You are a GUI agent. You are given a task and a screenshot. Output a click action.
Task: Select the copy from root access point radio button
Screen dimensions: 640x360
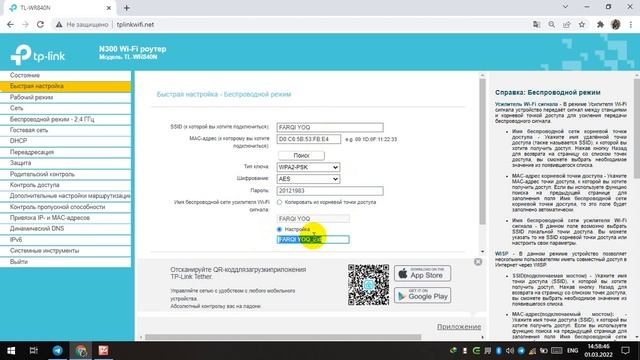tap(280, 202)
